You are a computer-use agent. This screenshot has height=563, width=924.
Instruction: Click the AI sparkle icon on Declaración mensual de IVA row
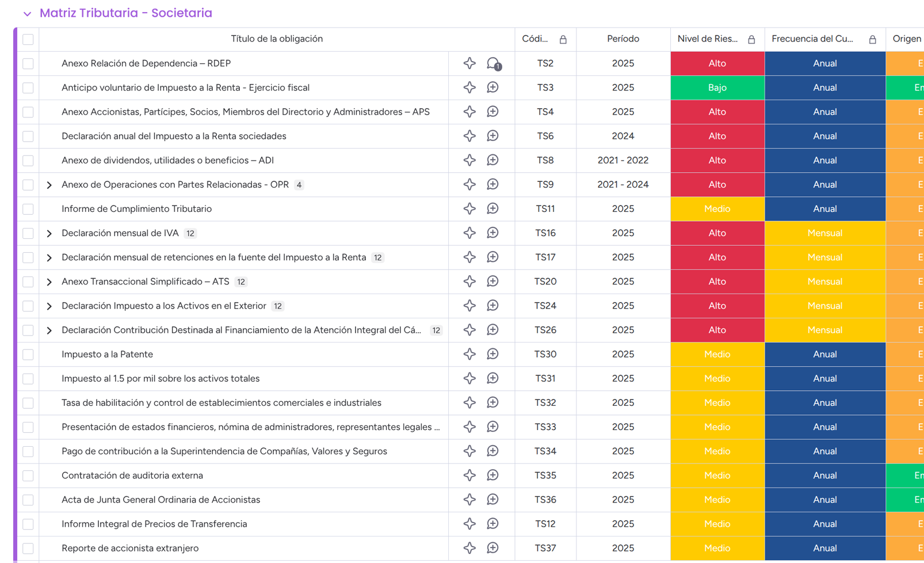point(469,233)
